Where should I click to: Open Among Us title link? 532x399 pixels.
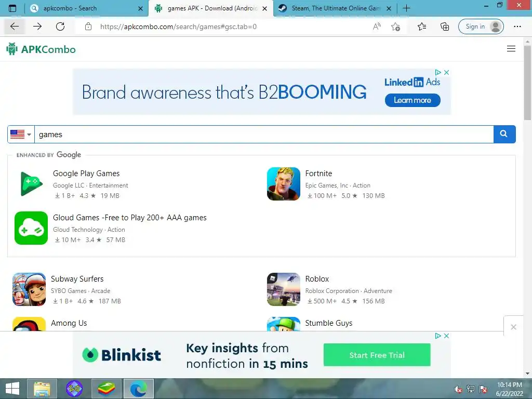tap(69, 323)
